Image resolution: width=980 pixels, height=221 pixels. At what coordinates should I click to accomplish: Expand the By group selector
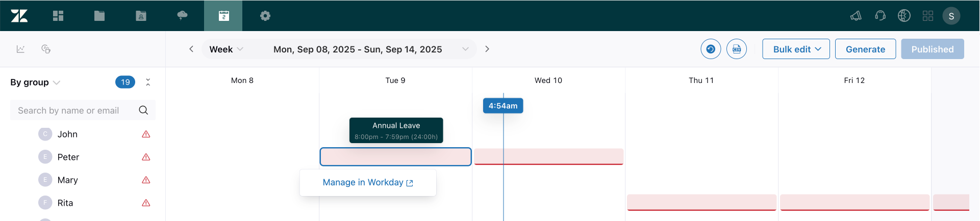tap(35, 82)
